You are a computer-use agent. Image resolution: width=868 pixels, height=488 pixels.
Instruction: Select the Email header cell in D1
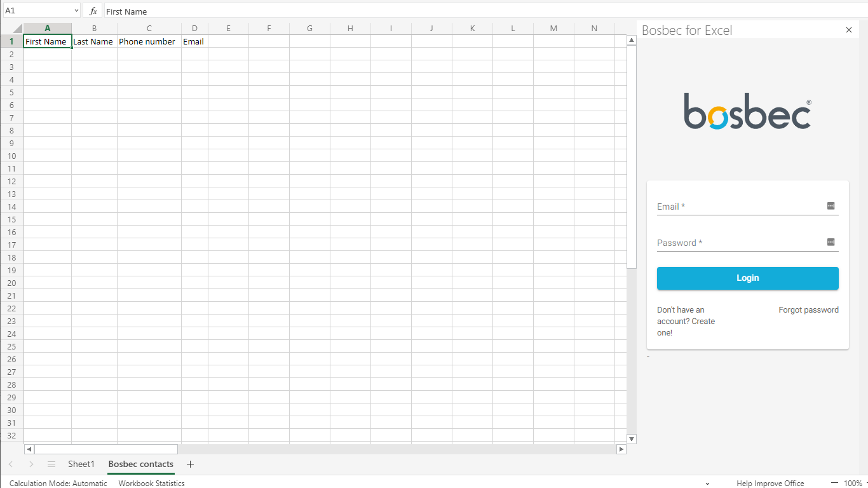point(194,41)
